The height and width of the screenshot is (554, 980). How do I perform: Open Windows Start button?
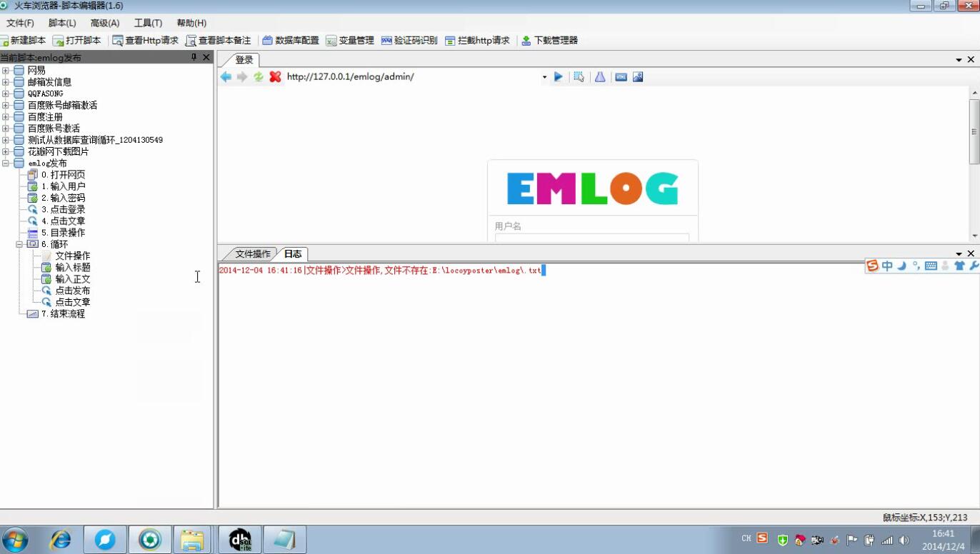[16, 540]
